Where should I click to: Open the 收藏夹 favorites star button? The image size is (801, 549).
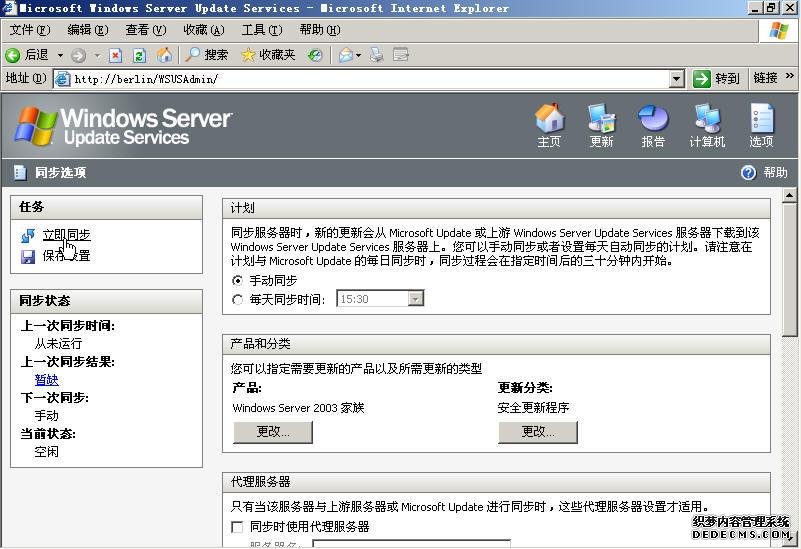click(268, 55)
